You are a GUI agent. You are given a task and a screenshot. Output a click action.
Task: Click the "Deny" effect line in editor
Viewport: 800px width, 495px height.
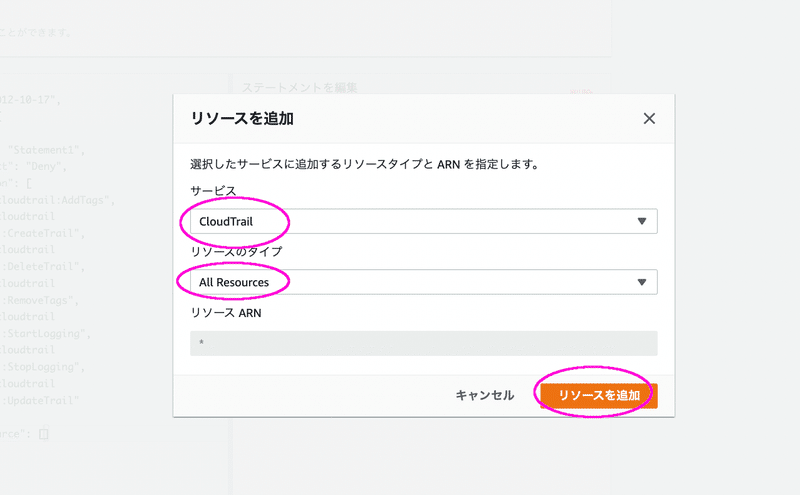pyautogui.click(x=34, y=166)
